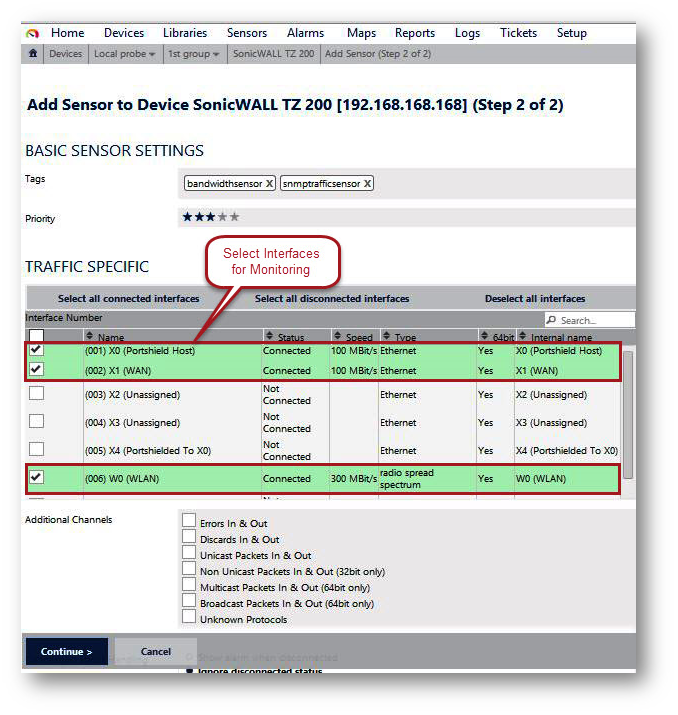Viewport: 678px width, 715px height.
Task: Expand the Local probe breadcrumb dropdown
Action: (152, 54)
